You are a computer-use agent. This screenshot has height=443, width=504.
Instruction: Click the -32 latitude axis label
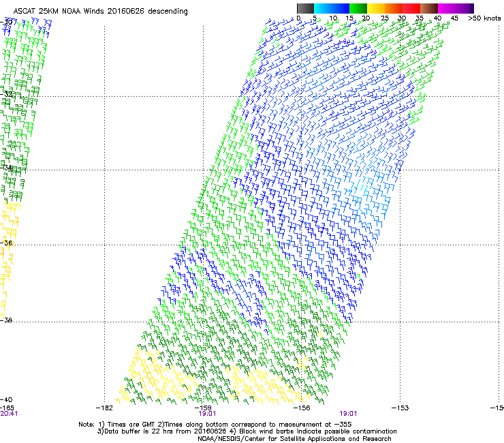(x=6, y=94)
